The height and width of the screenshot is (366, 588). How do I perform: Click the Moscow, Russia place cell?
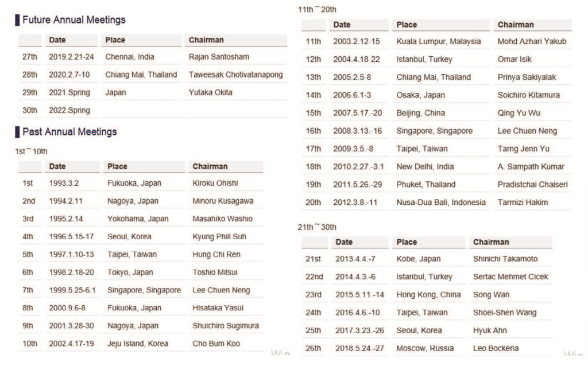(x=424, y=348)
